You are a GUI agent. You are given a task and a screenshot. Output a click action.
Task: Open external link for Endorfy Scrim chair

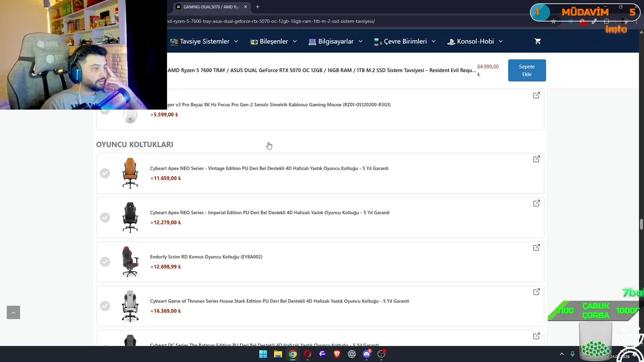click(x=536, y=247)
